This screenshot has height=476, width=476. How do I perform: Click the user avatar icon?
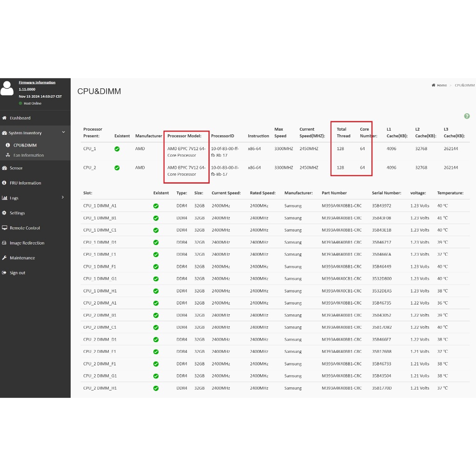7,88
